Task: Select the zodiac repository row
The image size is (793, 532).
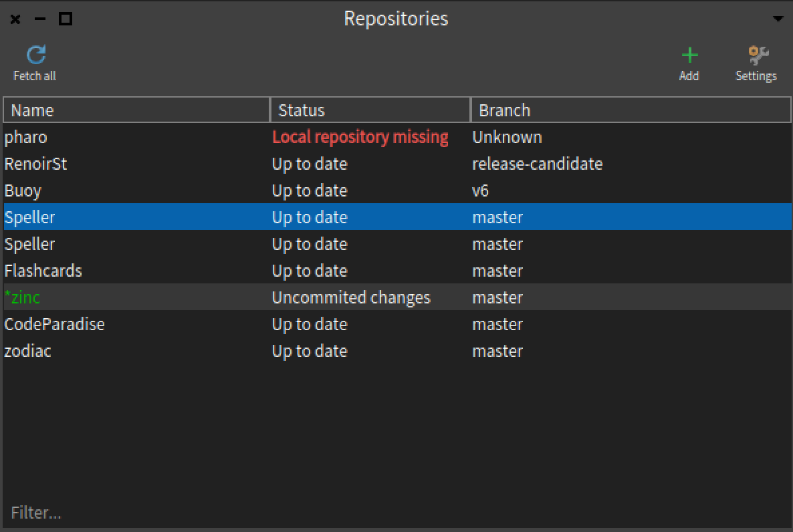Action: tap(28, 351)
